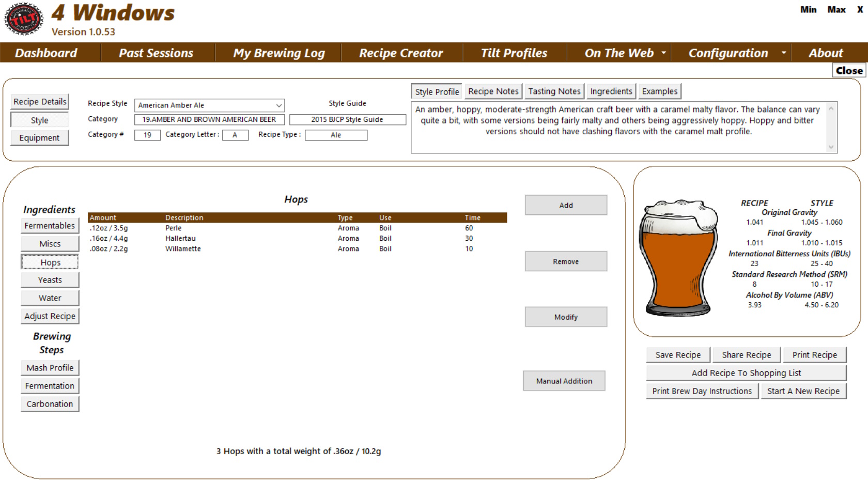Open My Brewing Log

(279, 53)
